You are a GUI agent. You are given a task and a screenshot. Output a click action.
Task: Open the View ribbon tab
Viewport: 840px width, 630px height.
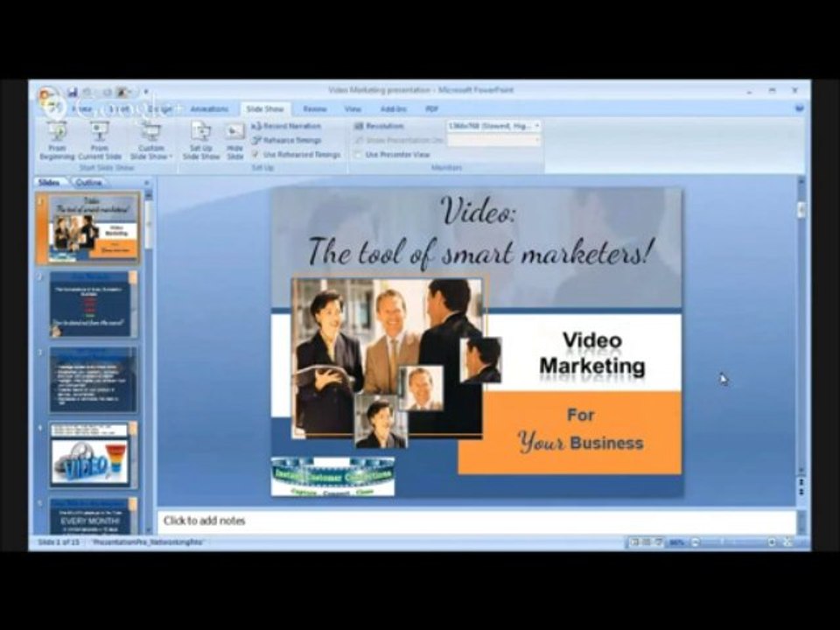pos(353,108)
